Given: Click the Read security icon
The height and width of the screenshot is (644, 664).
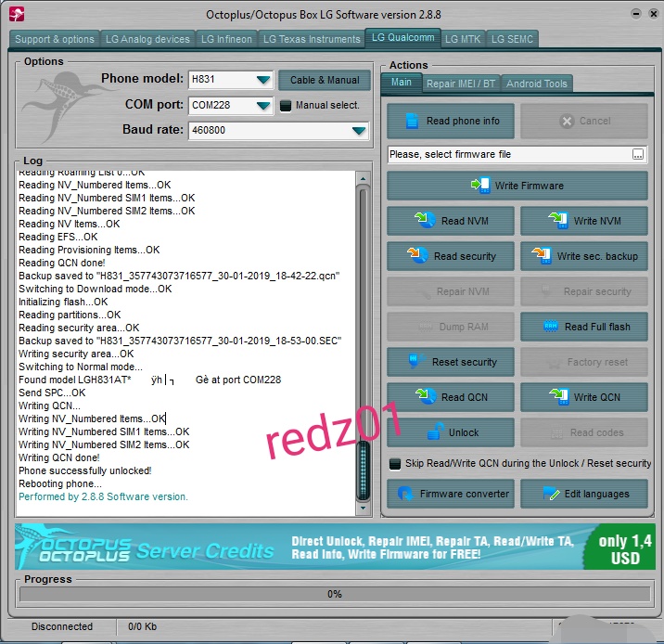Looking at the screenshot, I should 417,255.
